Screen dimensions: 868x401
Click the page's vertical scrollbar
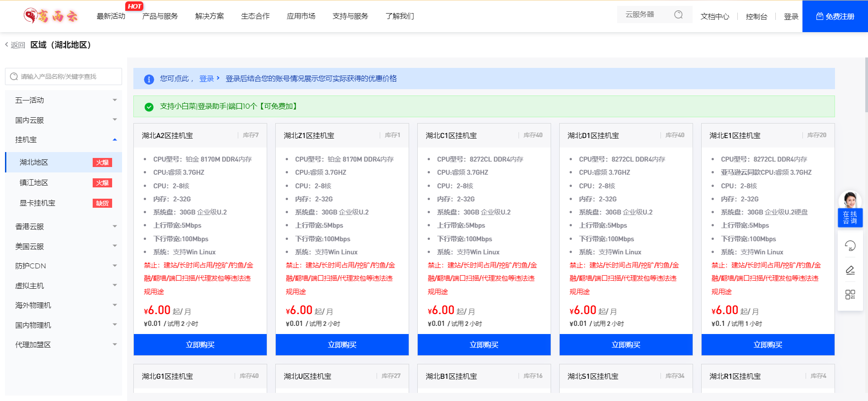point(866,86)
